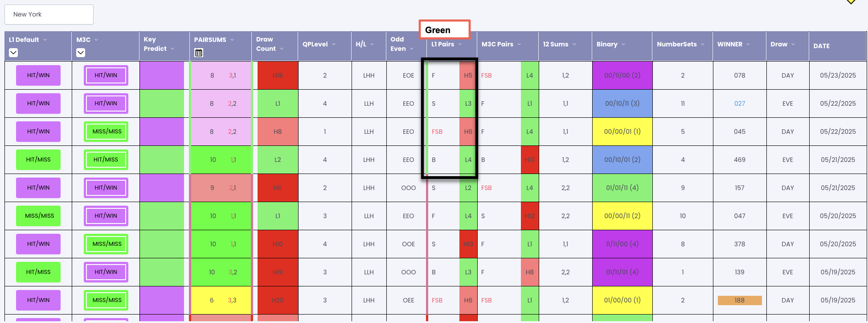Click Draw Count cell L2 in winner 469 row
The height and width of the screenshot is (323, 868).
pyautogui.click(x=278, y=160)
